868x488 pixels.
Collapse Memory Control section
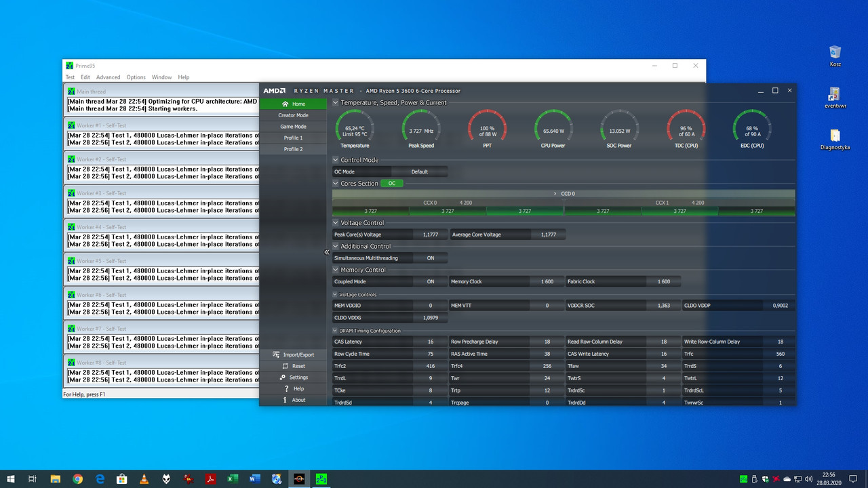tap(335, 270)
